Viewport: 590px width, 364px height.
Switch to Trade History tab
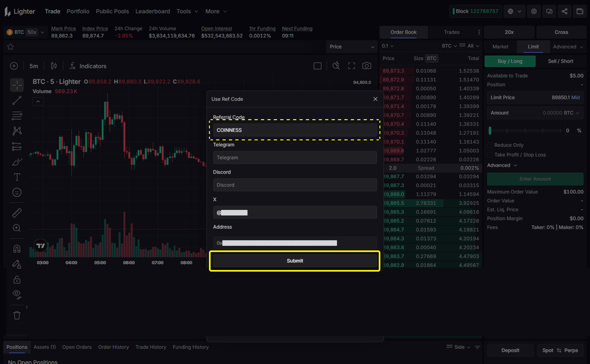click(151, 347)
